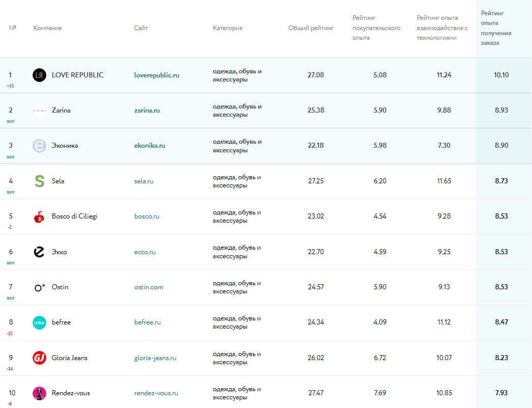This screenshot has height=408, width=532.
Task: Click the red Gloria Jeans logo
Action: click(x=39, y=358)
